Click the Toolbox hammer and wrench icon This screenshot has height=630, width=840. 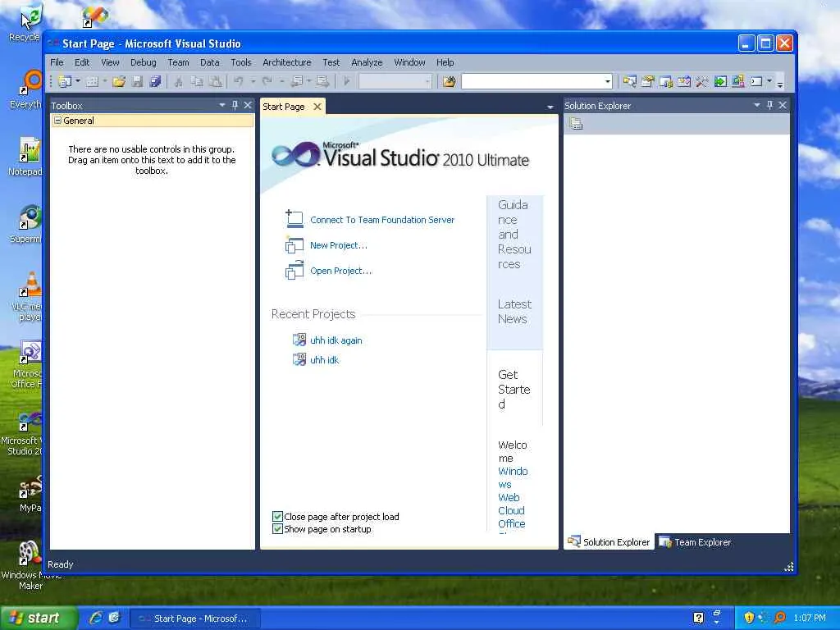click(x=702, y=81)
